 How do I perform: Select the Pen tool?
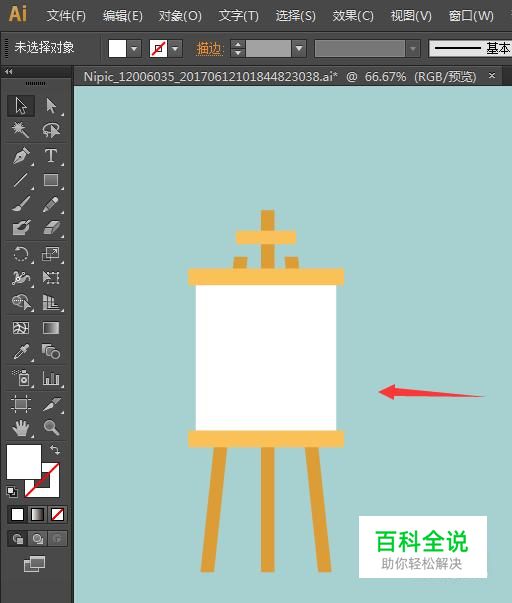point(21,156)
